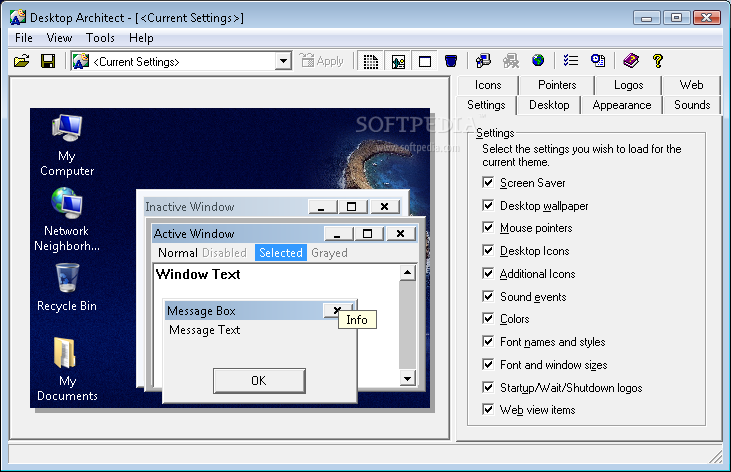The image size is (731, 472).
Task: Open the purple help book icon
Action: click(631, 61)
